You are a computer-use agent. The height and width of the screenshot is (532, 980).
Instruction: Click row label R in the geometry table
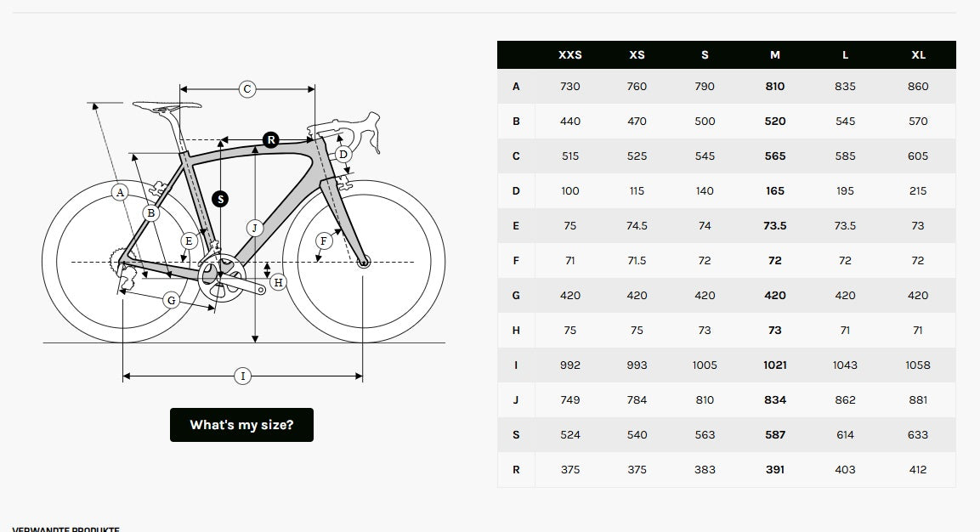click(516, 470)
